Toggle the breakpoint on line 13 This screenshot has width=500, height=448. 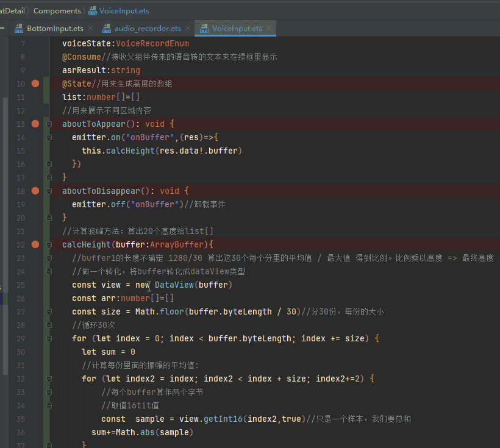click(35, 124)
